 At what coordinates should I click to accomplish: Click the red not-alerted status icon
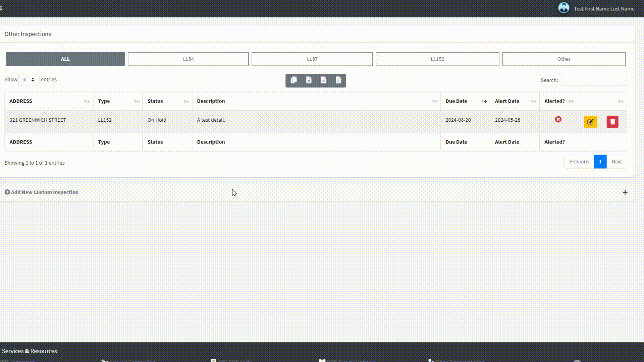[x=558, y=119]
